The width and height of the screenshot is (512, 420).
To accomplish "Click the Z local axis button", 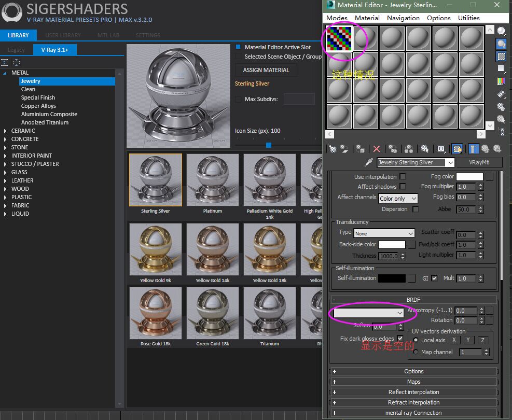I will 482,340.
